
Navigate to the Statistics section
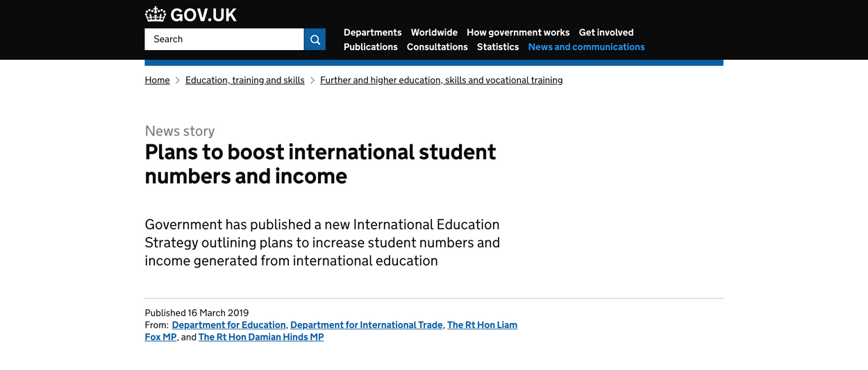tap(498, 47)
